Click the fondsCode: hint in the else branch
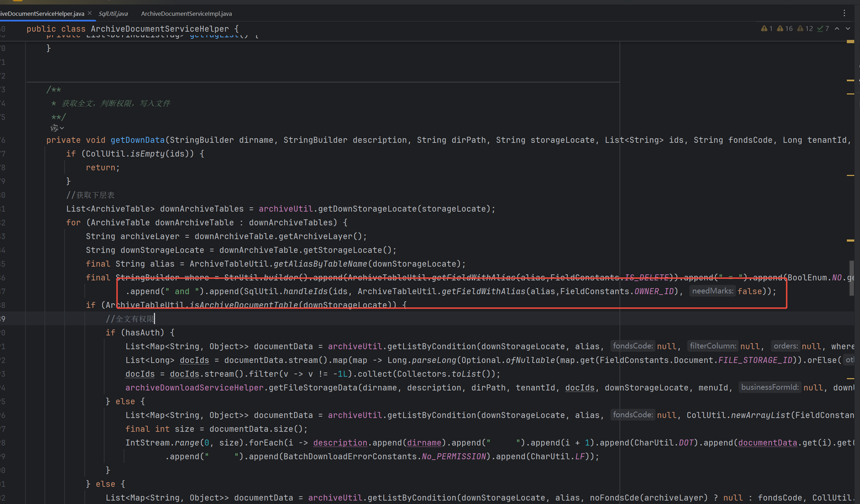The width and height of the screenshot is (860, 504). point(633,415)
